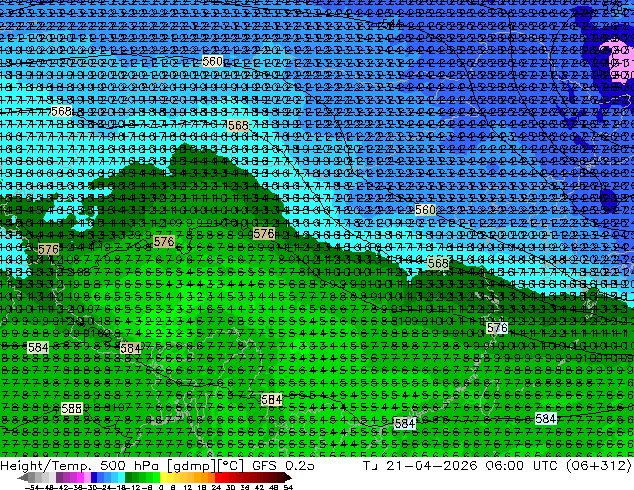
Task: Click the 560 contour label in the upper left
Action: [x=212, y=61]
